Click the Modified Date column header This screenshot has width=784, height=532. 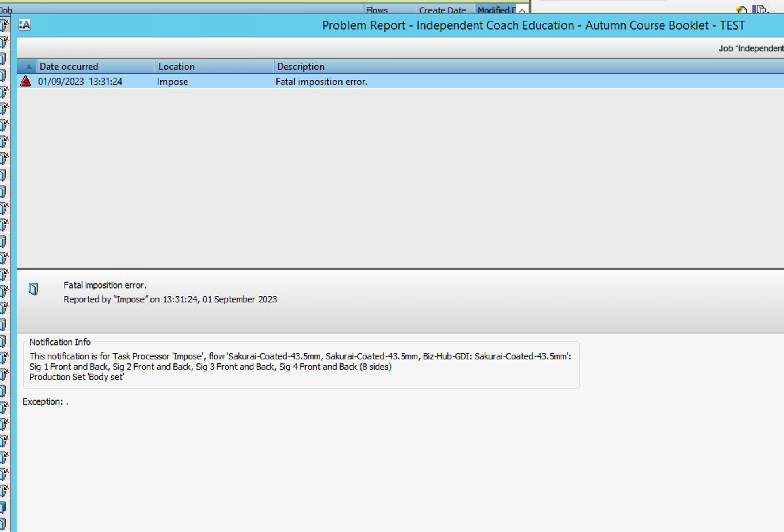point(496,10)
